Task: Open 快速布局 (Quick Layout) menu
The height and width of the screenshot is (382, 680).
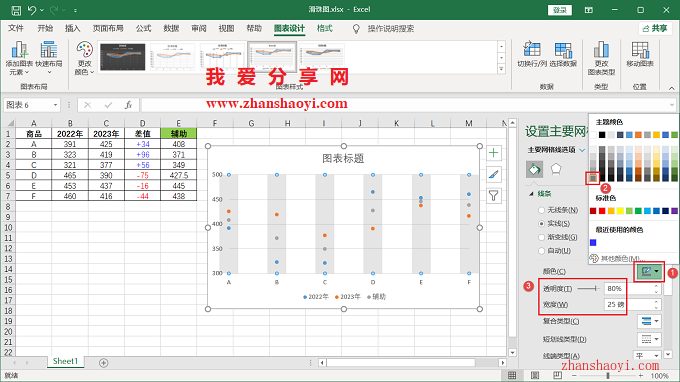Action: coord(49,58)
